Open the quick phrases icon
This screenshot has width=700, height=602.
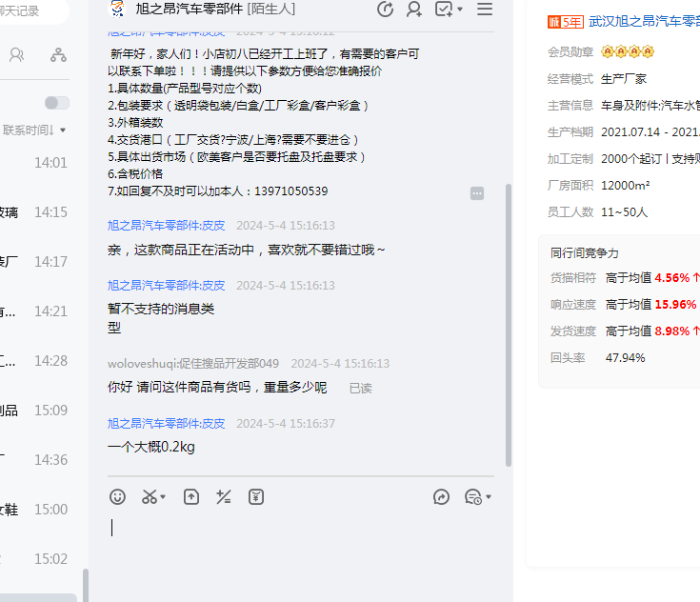(224, 496)
